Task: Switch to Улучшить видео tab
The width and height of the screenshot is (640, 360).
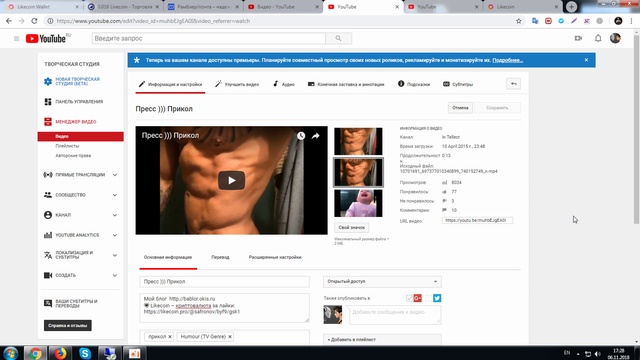Action: click(237, 84)
